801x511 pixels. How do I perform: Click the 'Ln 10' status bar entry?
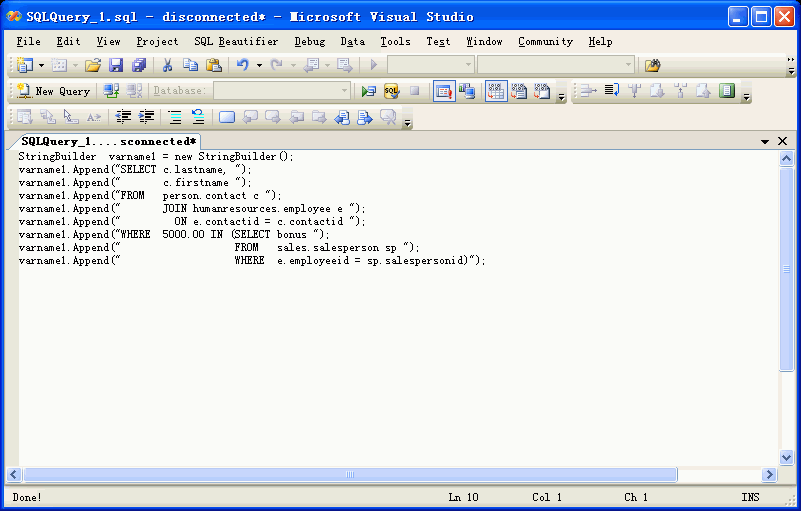pos(463,497)
